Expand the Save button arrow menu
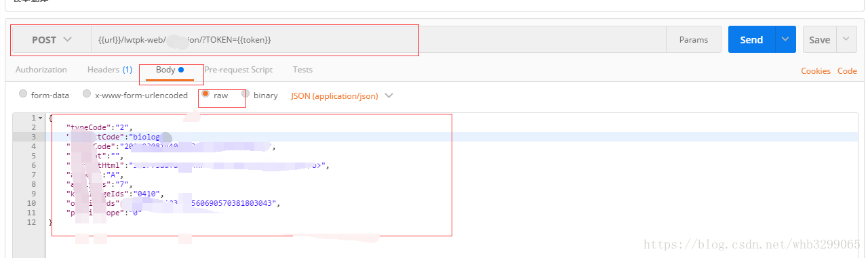Viewport: 868px width, 258px height. point(846,40)
